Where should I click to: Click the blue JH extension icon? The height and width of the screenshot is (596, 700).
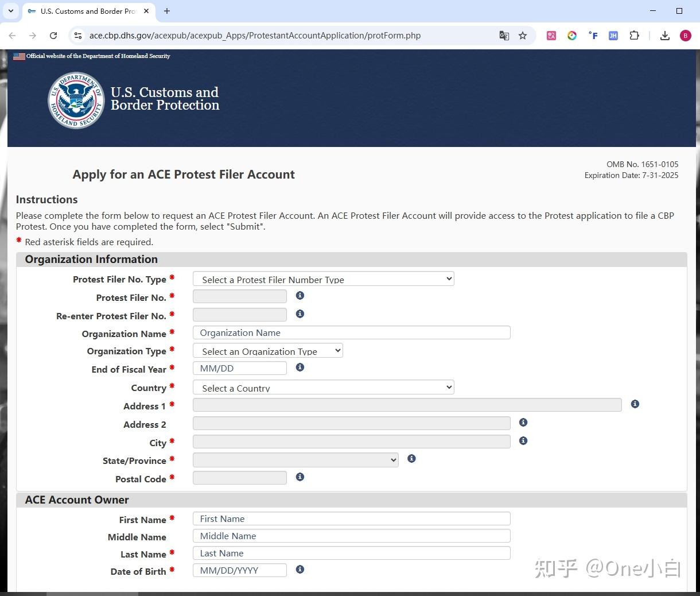[613, 36]
